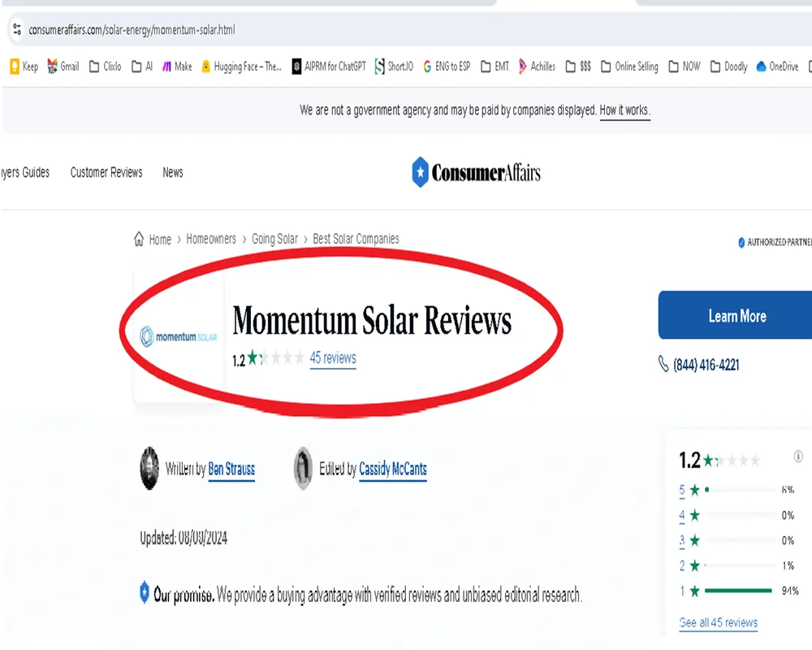This screenshot has height=650, width=812.
Task: Open the Doodly bookmarks folder
Action: coord(728,67)
